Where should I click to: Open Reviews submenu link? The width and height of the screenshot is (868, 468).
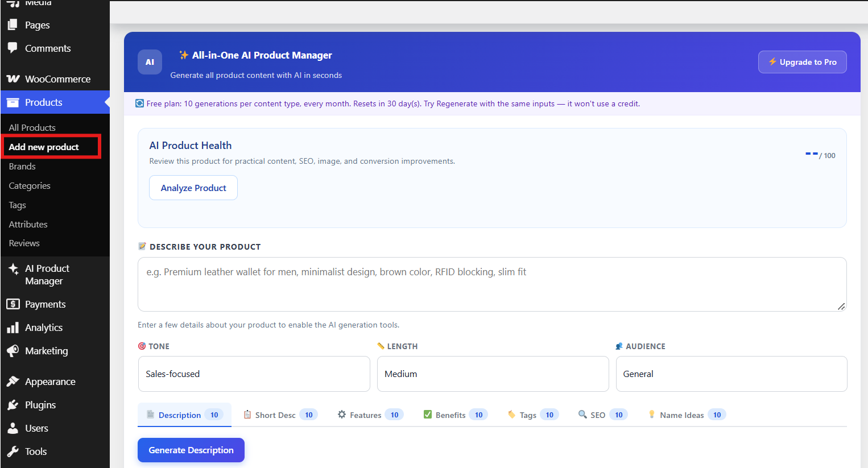(x=24, y=243)
